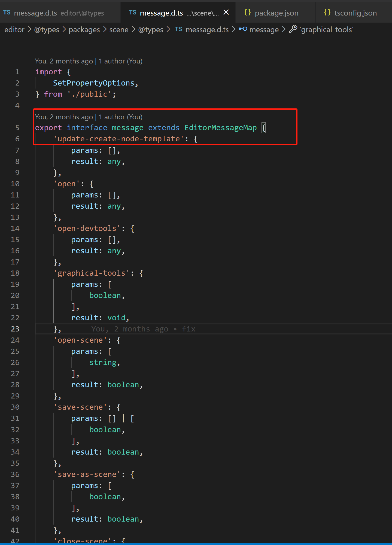Screen dimensions: 392x545
Task: Click 'params' on line 11
Action: tap(85, 195)
